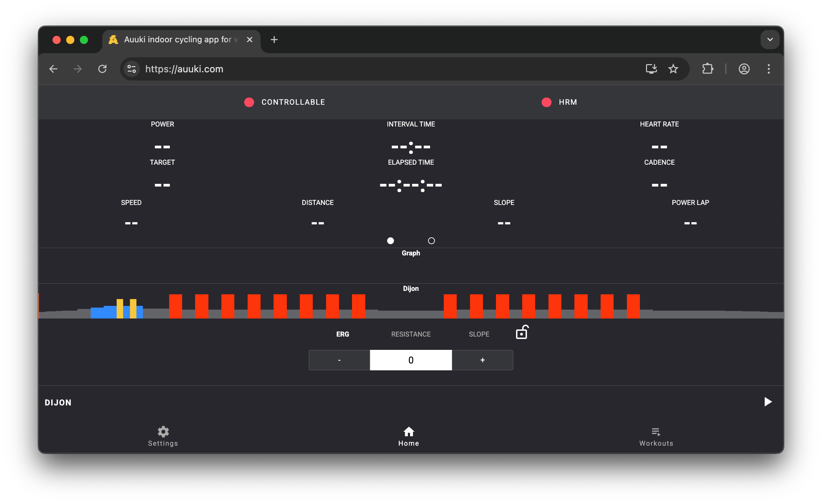
Task: Click the target value input field
Action: [x=411, y=360]
